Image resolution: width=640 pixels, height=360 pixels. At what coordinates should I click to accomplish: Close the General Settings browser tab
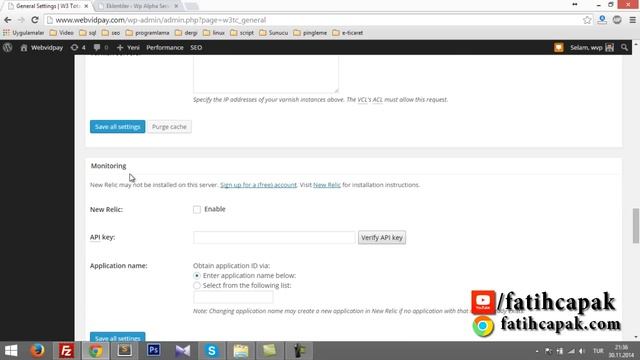click(x=86, y=6)
